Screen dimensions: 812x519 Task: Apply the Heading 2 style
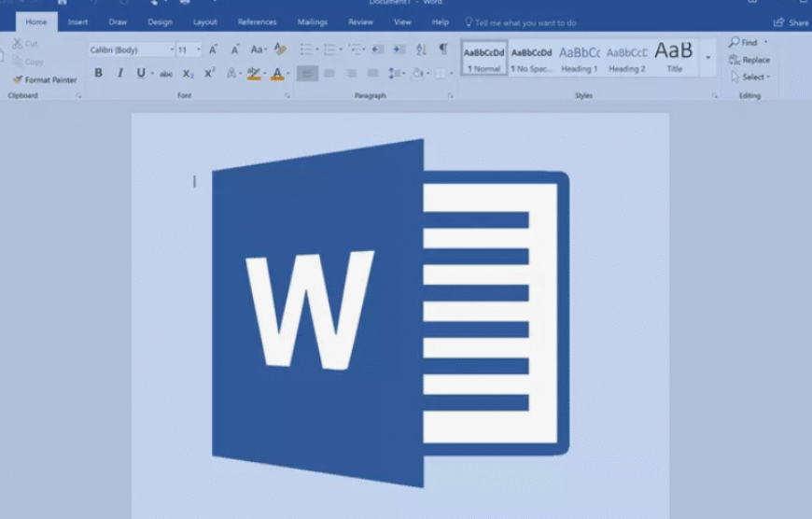pyautogui.click(x=627, y=58)
